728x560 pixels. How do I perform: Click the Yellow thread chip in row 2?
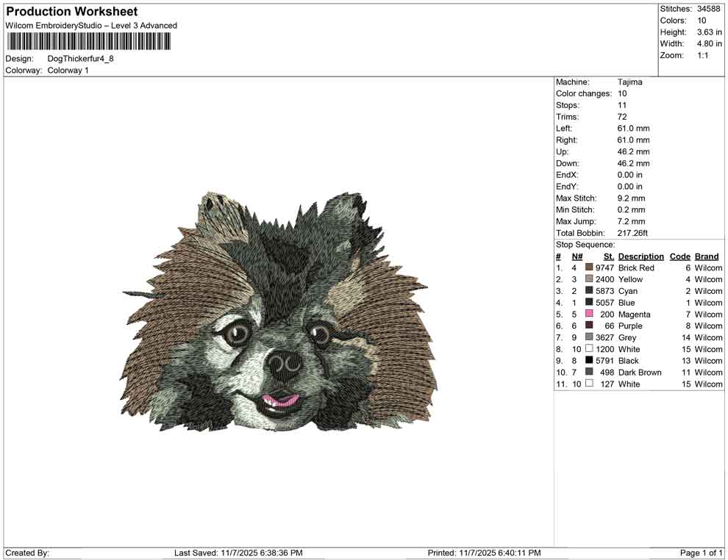(588, 279)
